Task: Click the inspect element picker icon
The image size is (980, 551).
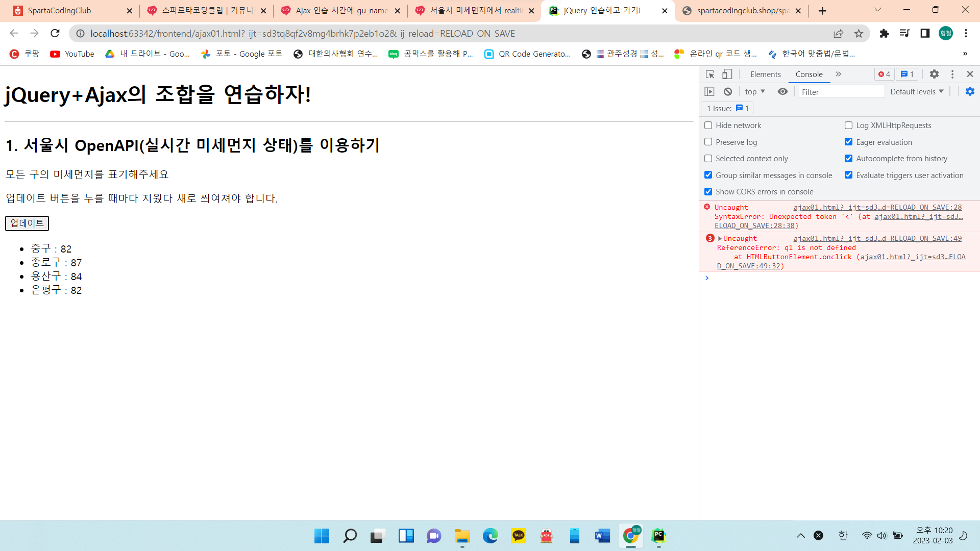Action: [x=710, y=74]
